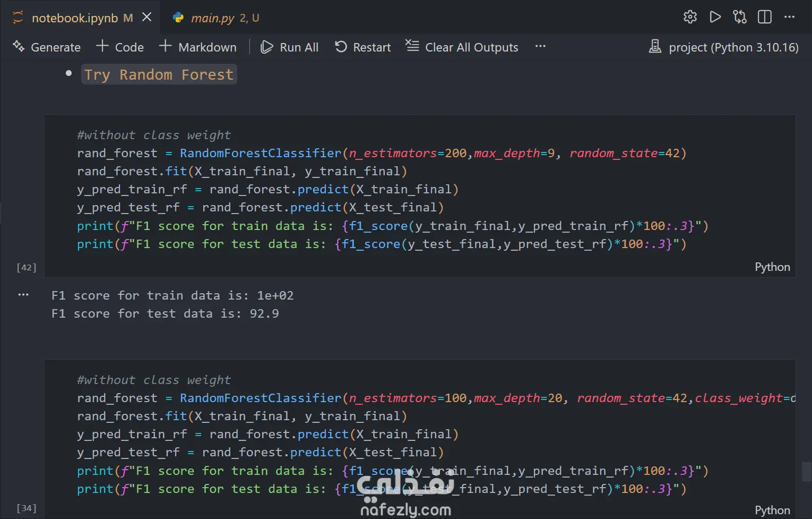This screenshot has height=519, width=812.
Task: Open cell output options ellipsis beside F1 output
Action: tap(23, 295)
